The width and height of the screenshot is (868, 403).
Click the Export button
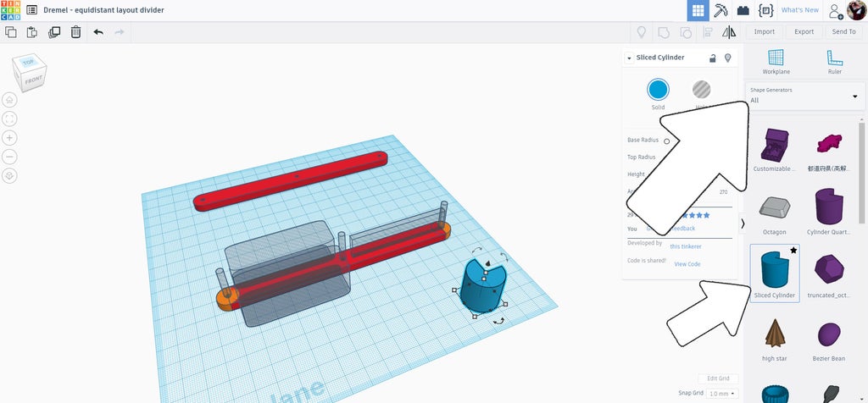(x=804, y=31)
